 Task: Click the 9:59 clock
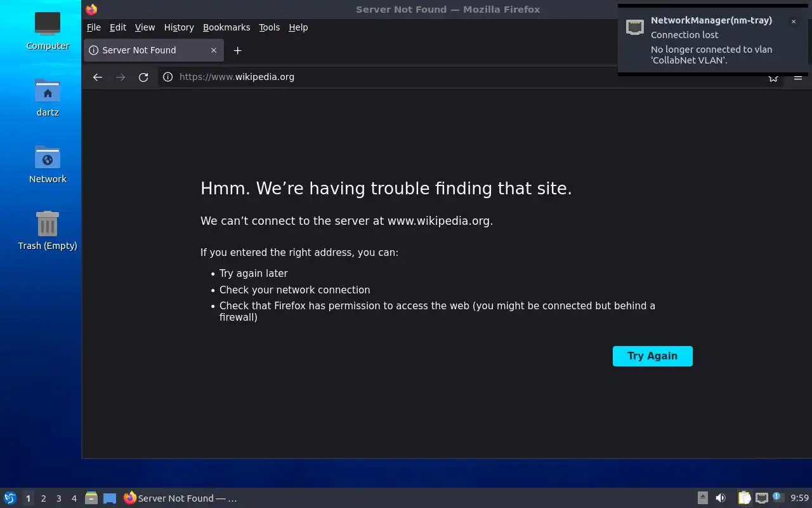[x=800, y=498]
